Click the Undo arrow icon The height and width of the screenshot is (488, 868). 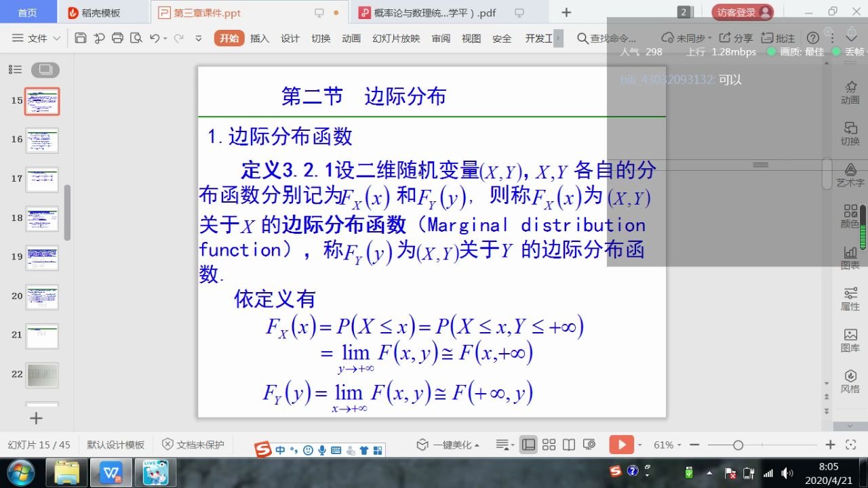tap(154, 38)
